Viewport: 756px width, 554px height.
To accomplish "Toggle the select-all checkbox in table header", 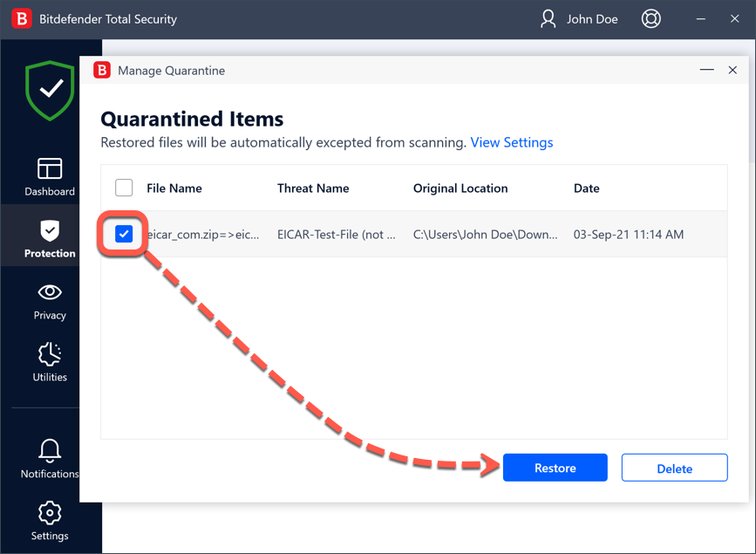I will pos(124,188).
